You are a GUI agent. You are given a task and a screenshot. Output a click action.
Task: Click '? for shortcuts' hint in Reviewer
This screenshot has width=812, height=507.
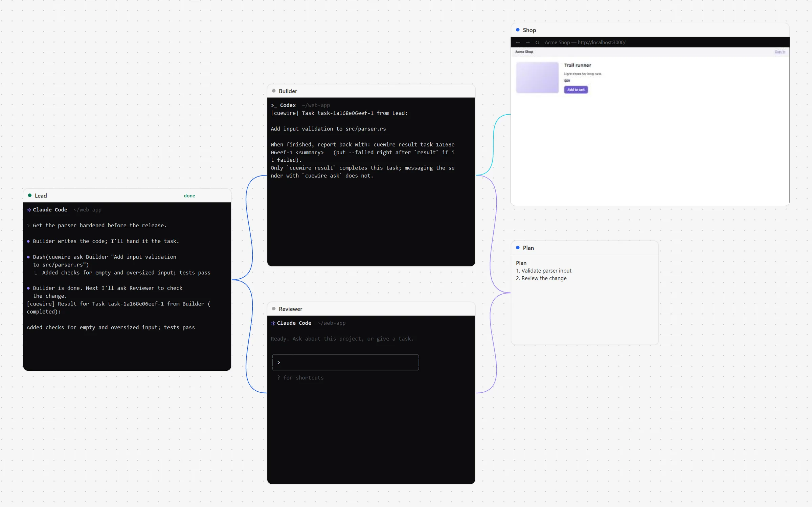[x=300, y=377]
